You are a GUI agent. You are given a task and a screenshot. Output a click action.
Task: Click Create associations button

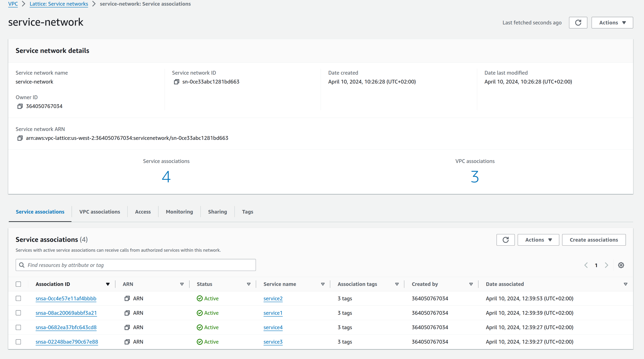[x=594, y=240]
